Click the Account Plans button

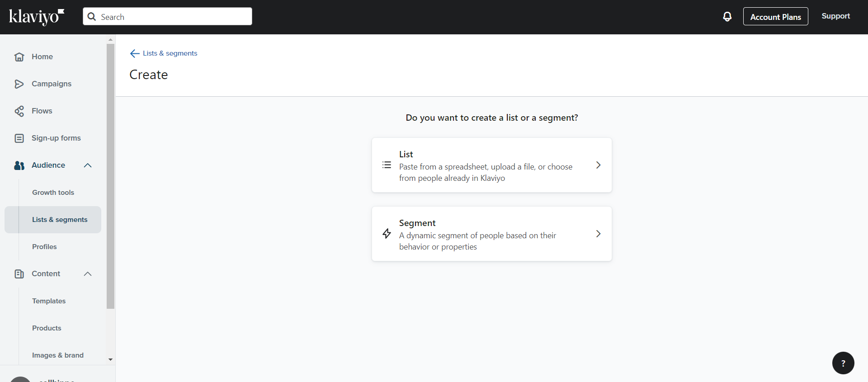pyautogui.click(x=775, y=17)
